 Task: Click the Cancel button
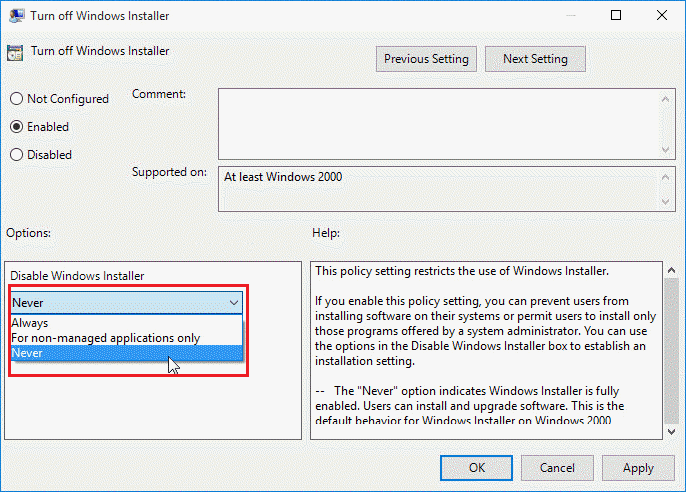[557, 468]
